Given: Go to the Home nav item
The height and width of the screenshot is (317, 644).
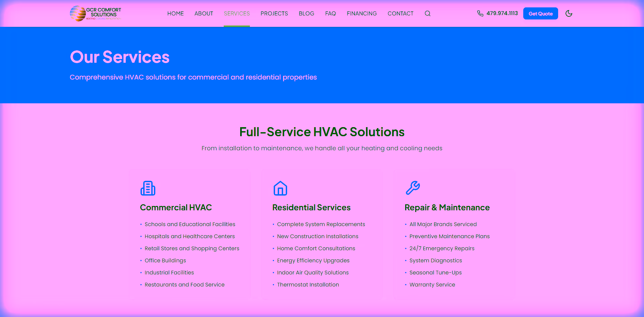Looking at the screenshot, I should pyautogui.click(x=175, y=13).
